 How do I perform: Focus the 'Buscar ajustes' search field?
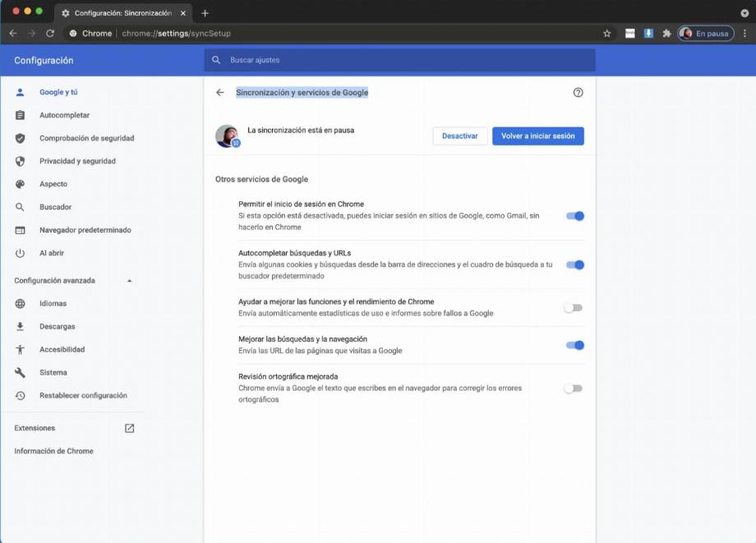click(x=399, y=60)
